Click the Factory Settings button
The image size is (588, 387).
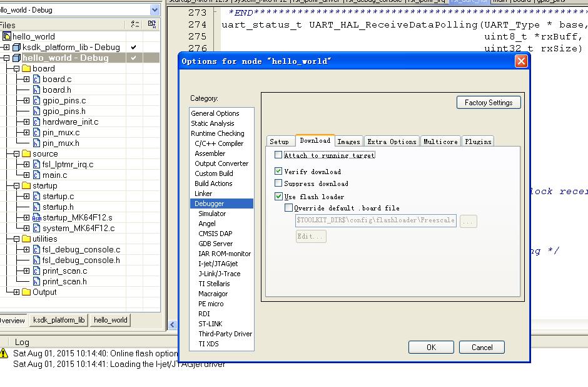(x=489, y=103)
